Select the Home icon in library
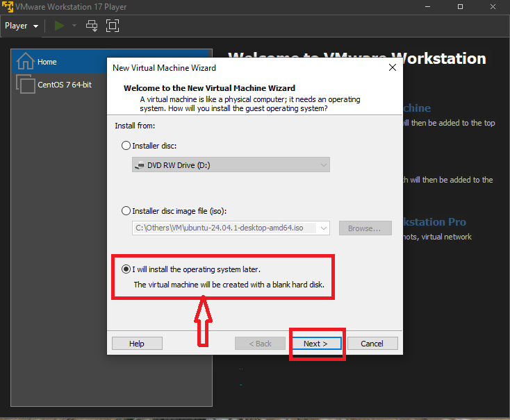The height and width of the screenshot is (420, 510). click(25, 62)
